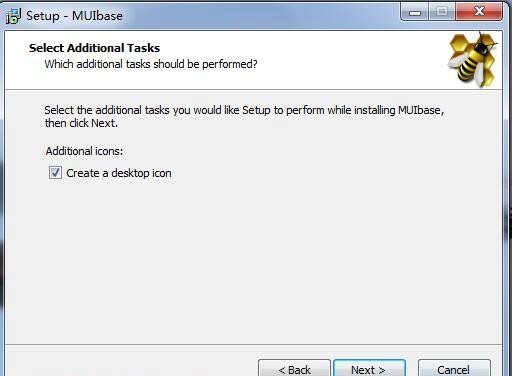Click the 'Additional icons:' group label
This screenshot has width=512, height=376.
[84, 151]
